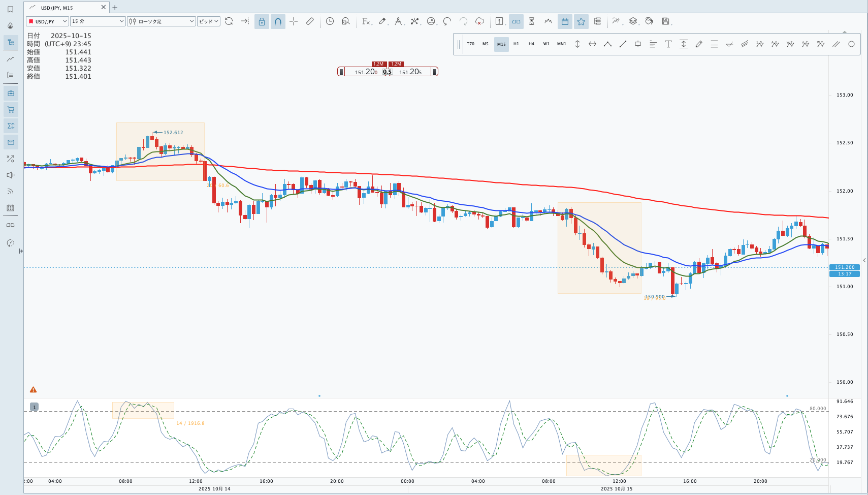The height and width of the screenshot is (495, 868).
Task: Open the USD/JPY symbol dropdown
Action: (47, 21)
